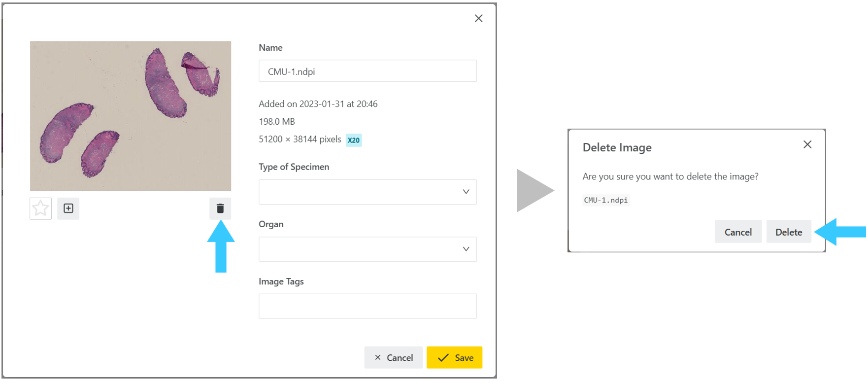Click the tissue slide thumbnail image

tap(131, 116)
